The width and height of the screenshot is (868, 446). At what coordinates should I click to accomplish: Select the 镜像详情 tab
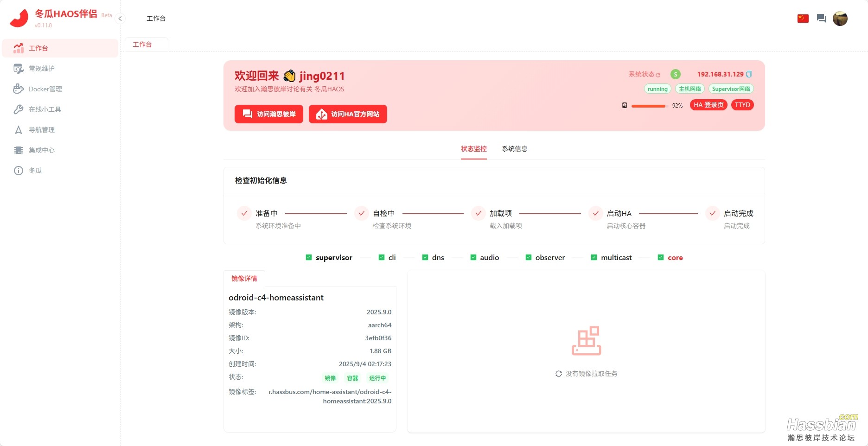244,279
